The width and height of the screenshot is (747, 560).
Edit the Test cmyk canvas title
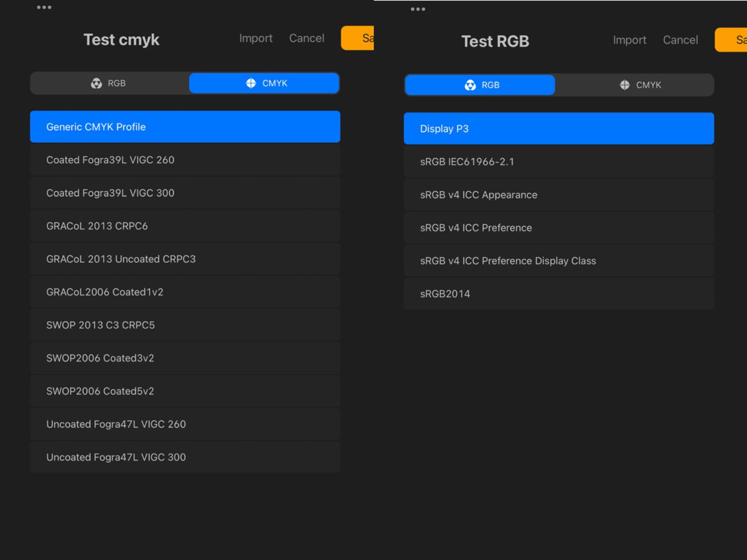click(122, 39)
